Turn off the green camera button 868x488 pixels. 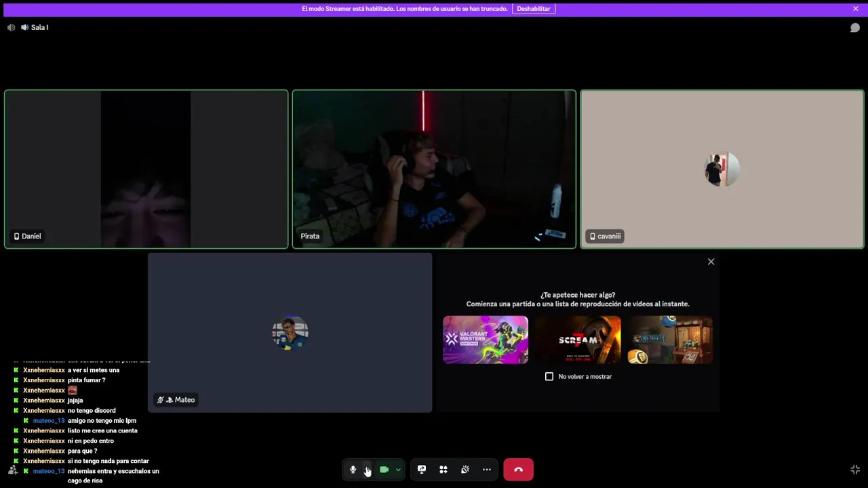(x=384, y=470)
